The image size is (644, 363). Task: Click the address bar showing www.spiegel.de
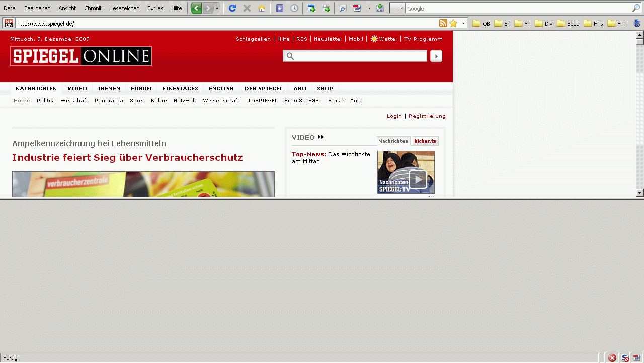tap(226, 23)
